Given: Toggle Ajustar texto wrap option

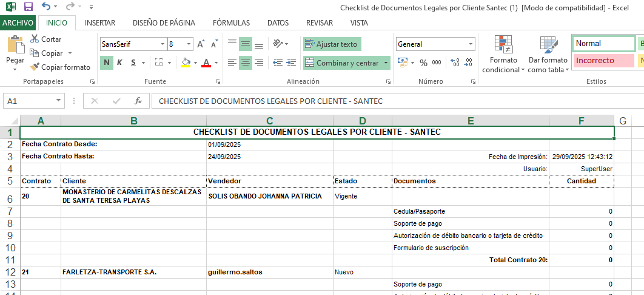Looking at the screenshot, I should (332, 44).
